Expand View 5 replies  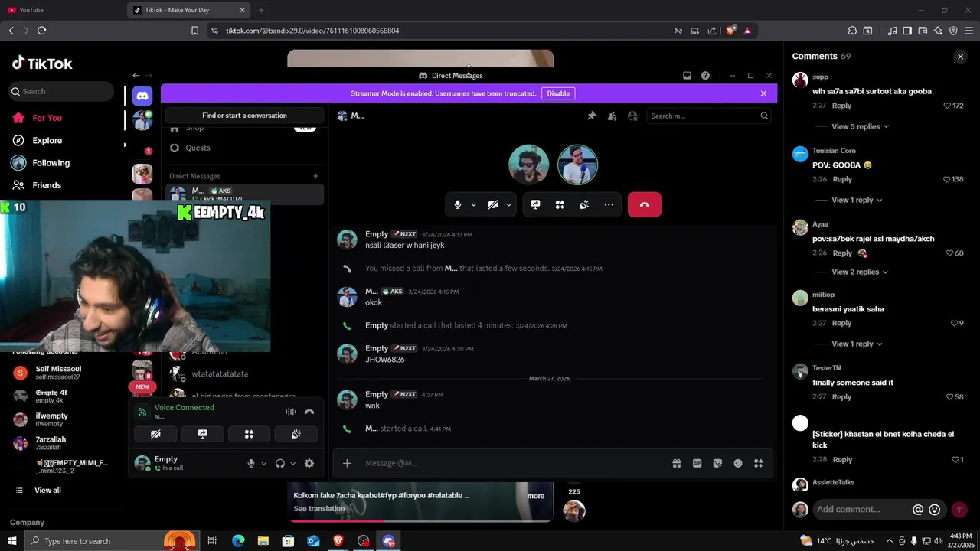[x=860, y=126]
